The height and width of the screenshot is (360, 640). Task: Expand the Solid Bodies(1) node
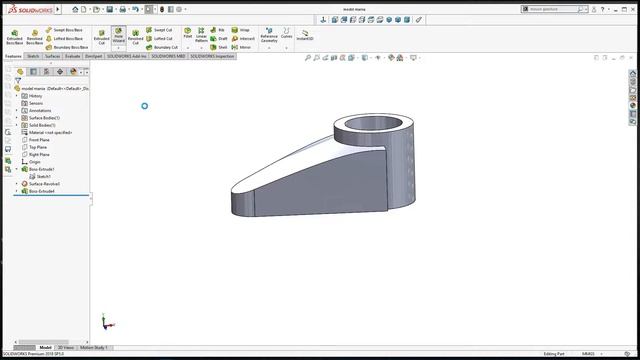(17, 125)
